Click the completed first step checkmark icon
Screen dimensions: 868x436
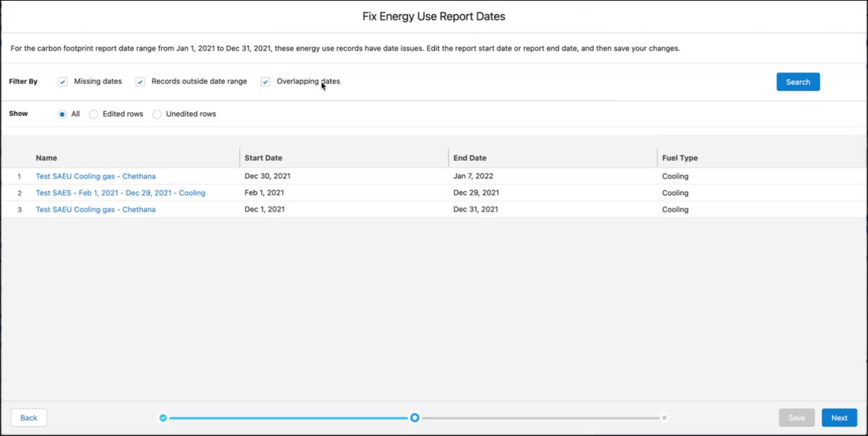click(x=163, y=418)
